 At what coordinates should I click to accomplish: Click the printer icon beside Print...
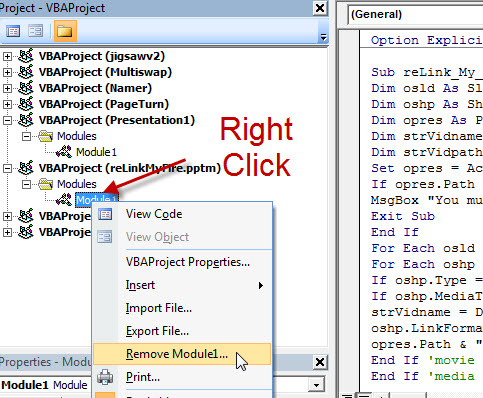(x=105, y=377)
